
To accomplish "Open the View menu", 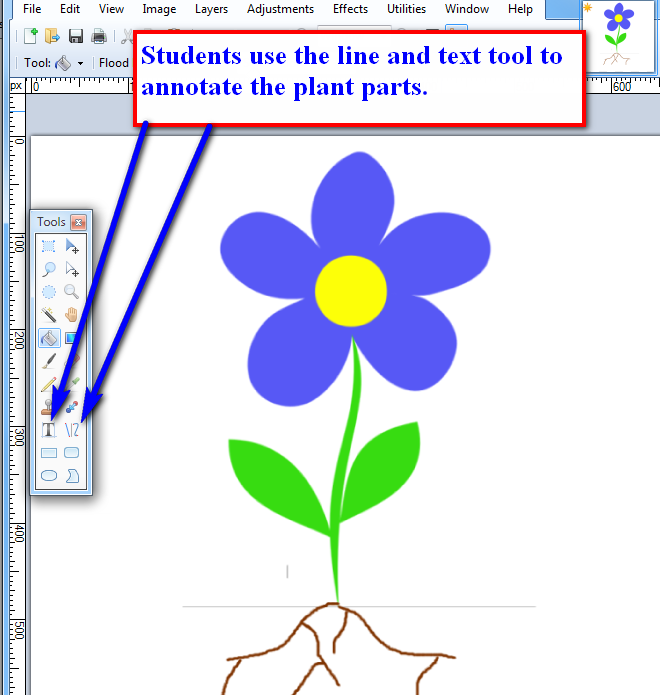I will (111, 9).
